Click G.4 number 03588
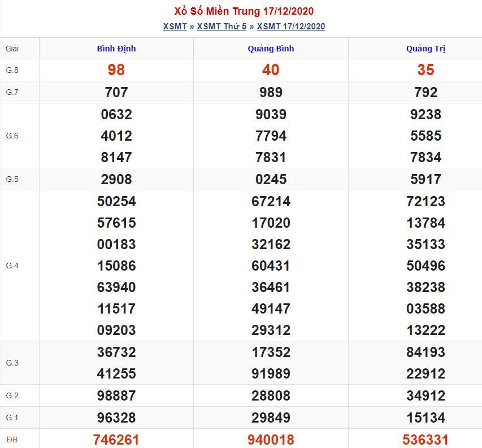Image resolution: width=482 pixels, height=448 pixels. pos(425,309)
